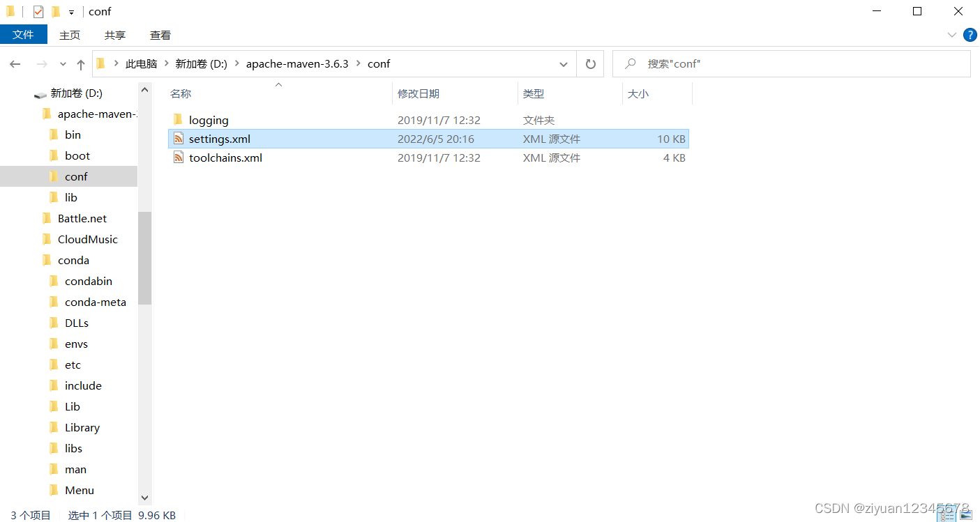The width and height of the screenshot is (980, 522).
Task: Open the ribbon Help icon
Action: [x=970, y=35]
